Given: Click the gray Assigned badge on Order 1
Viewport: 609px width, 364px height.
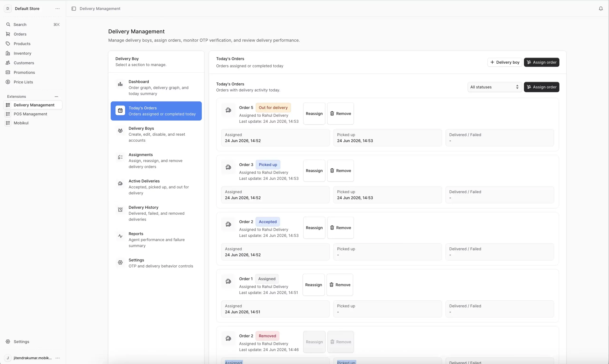Looking at the screenshot, I should pos(267,279).
